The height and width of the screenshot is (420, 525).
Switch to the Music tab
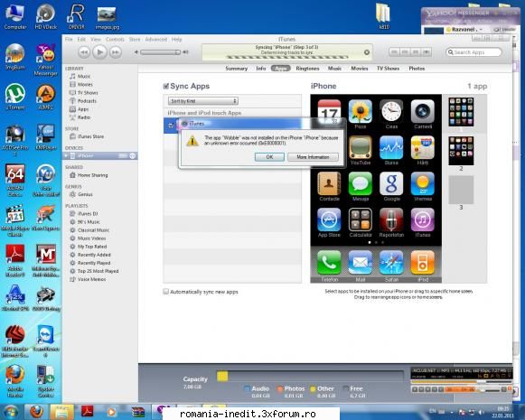pos(334,69)
